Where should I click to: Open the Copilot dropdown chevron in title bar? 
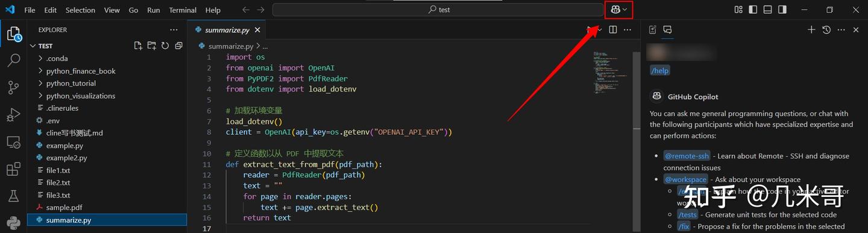click(x=625, y=10)
